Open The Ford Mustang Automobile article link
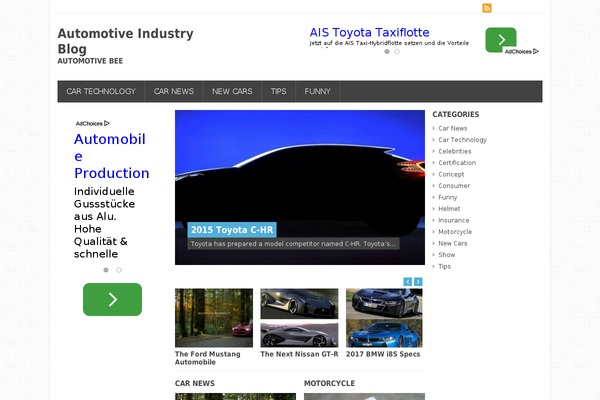The width and height of the screenshot is (600, 400). tap(208, 358)
